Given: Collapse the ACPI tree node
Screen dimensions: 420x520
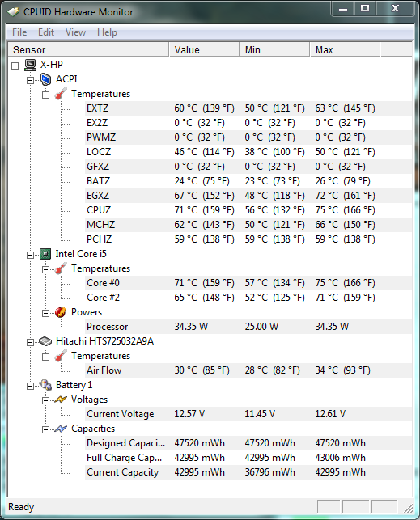Looking at the screenshot, I should [x=30, y=80].
